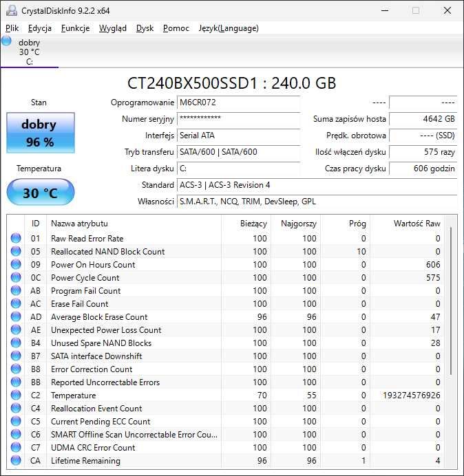The width and height of the screenshot is (464, 476).
Task: Click the Prędk. obrotowa ---- (SSD) value
Action: click(423, 136)
